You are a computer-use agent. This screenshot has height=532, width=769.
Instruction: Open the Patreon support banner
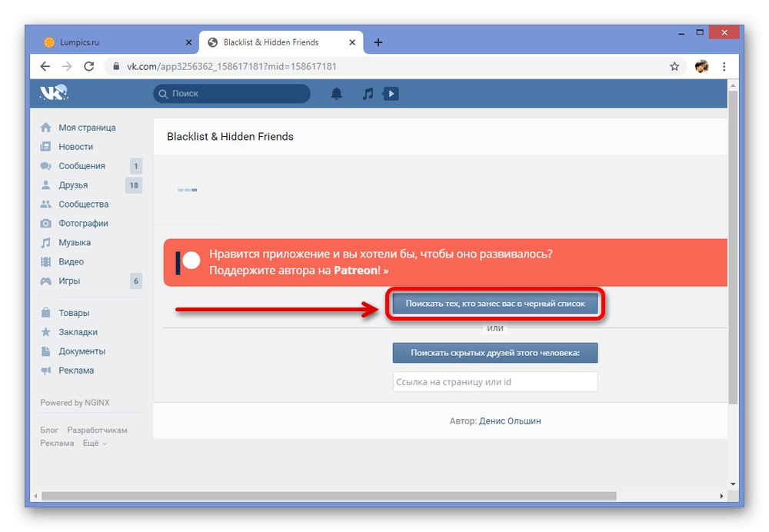click(x=445, y=262)
